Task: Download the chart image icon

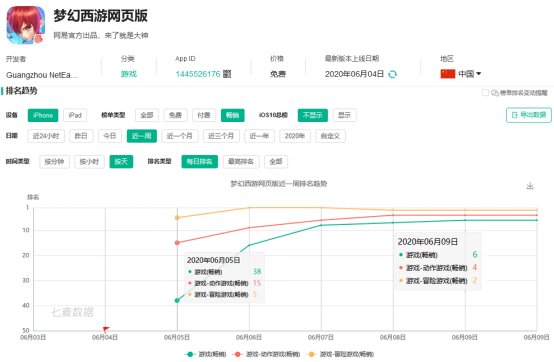Action: 530,185
